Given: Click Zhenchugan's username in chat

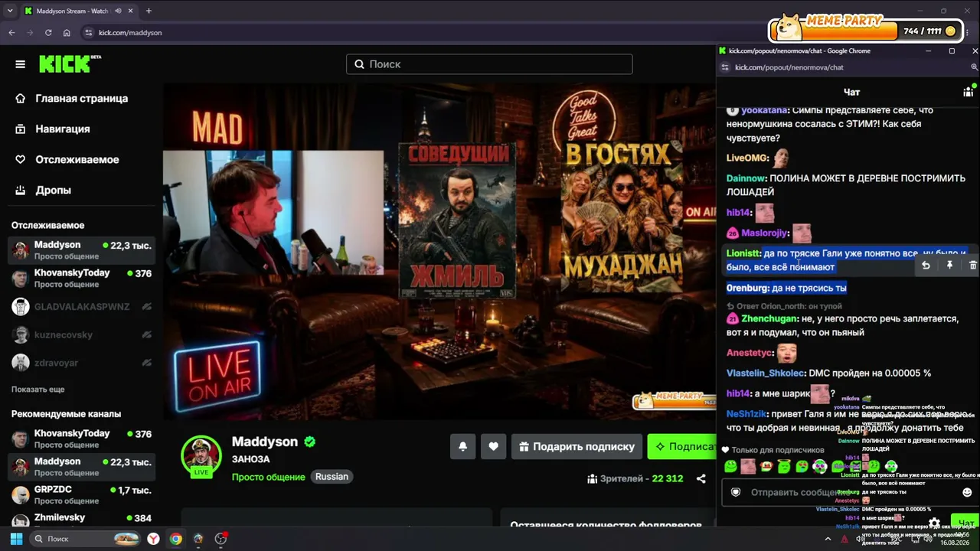Looking at the screenshot, I should pos(769,318).
